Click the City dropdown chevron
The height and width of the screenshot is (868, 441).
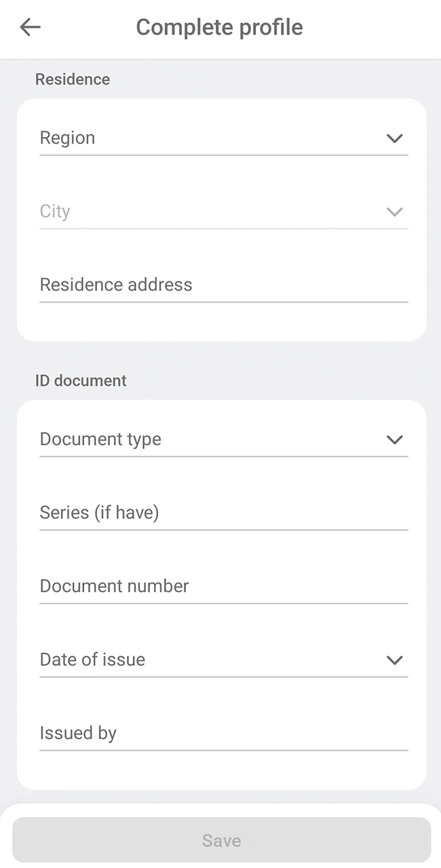(394, 212)
